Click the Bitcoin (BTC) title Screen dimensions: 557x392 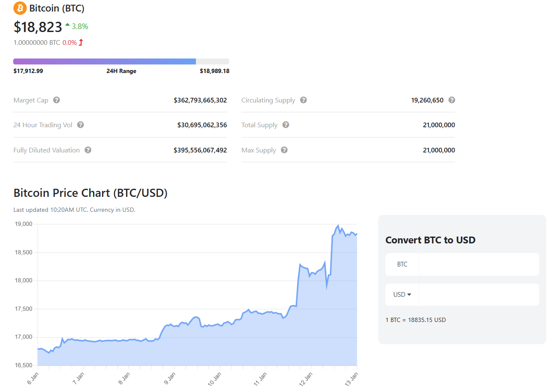coord(57,8)
